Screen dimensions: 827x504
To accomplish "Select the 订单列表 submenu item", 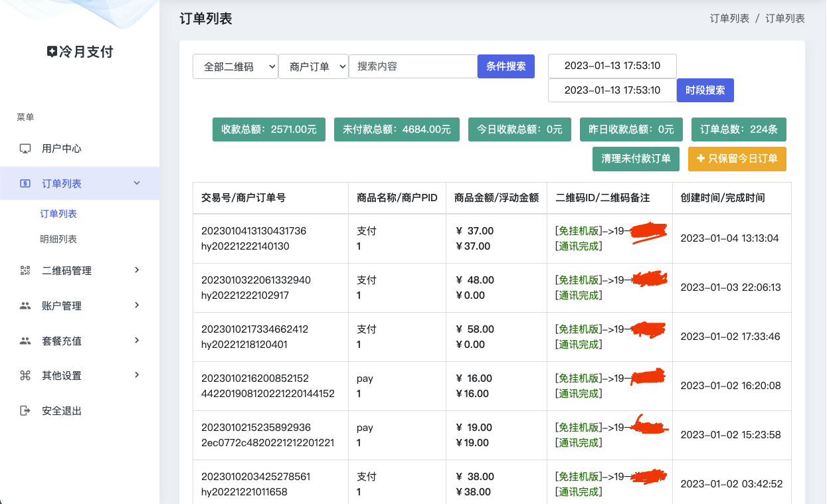I will pyautogui.click(x=58, y=214).
